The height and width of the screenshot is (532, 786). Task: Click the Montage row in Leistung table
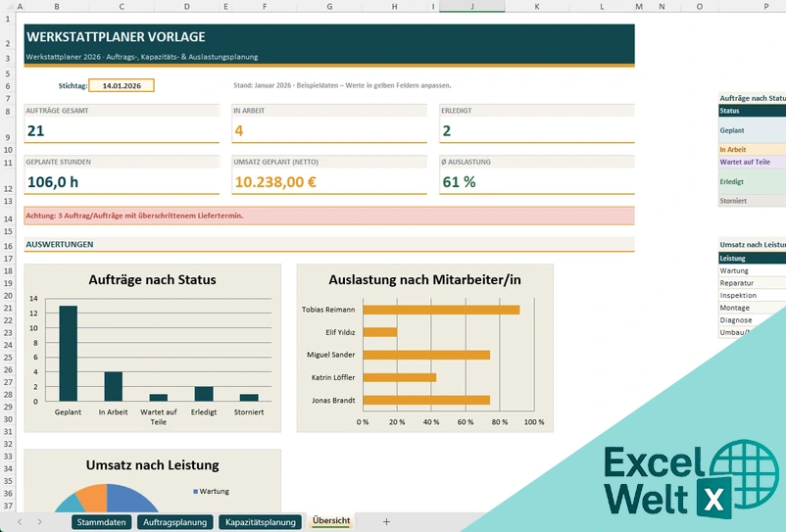752,308
